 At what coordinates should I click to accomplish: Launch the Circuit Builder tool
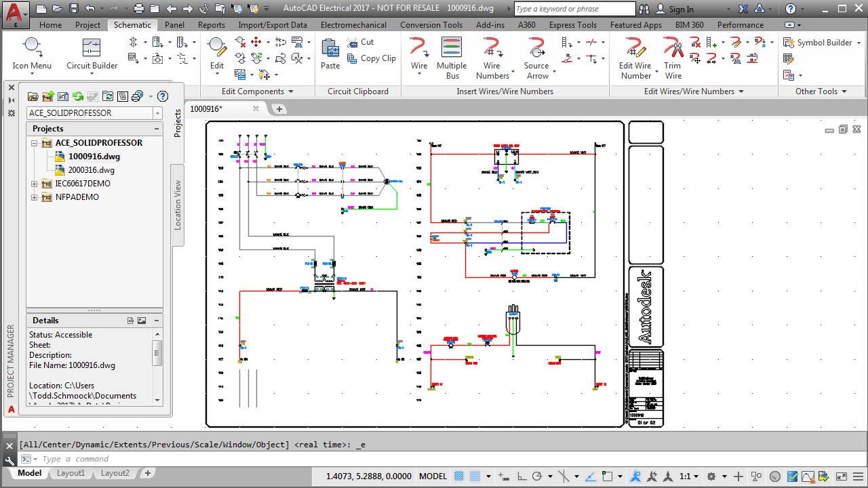click(x=92, y=54)
